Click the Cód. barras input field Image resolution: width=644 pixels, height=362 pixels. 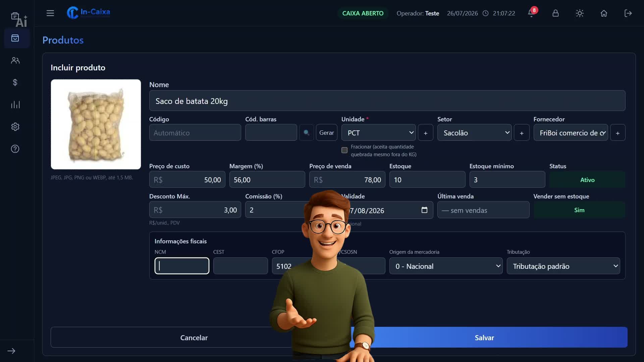pos(271,133)
